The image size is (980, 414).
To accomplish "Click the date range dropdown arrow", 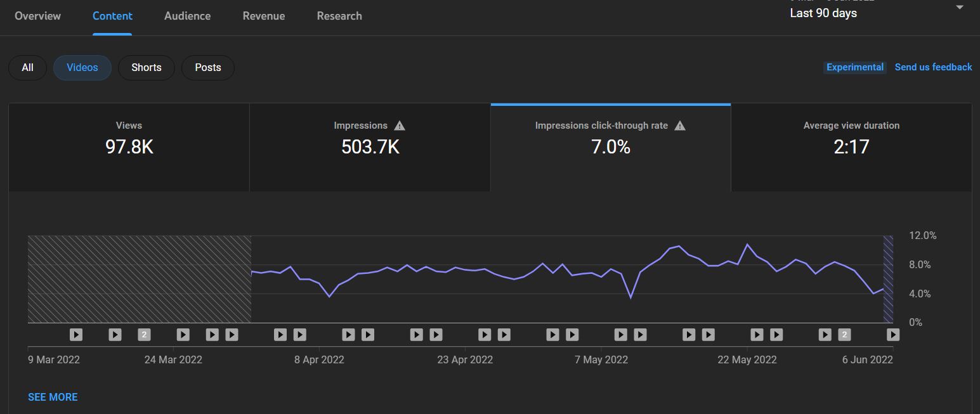I will (x=960, y=8).
